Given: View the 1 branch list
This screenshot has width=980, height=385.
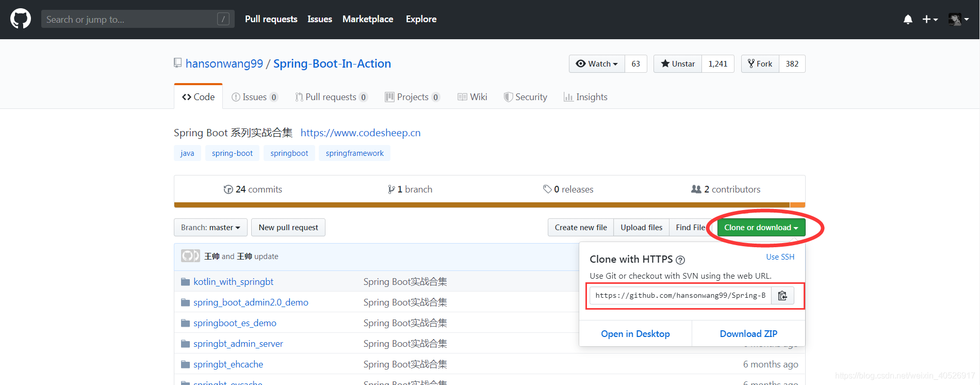Looking at the screenshot, I should coord(410,189).
